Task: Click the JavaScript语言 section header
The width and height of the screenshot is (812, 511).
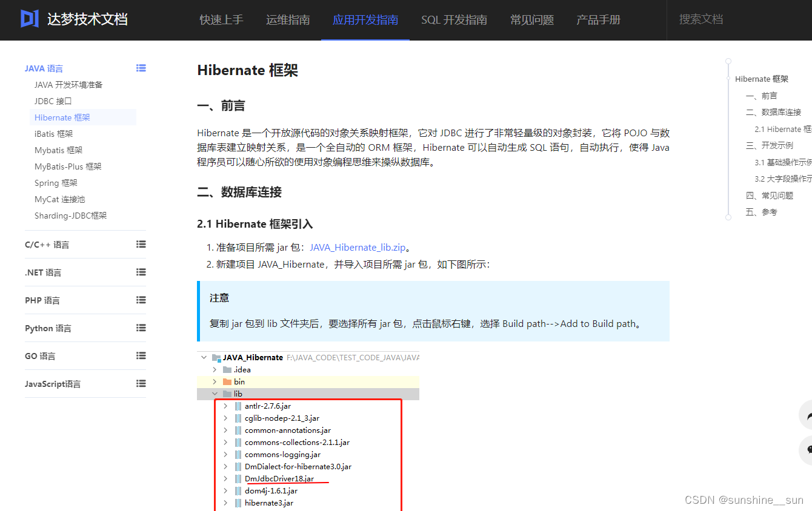Action: (53, 384)
